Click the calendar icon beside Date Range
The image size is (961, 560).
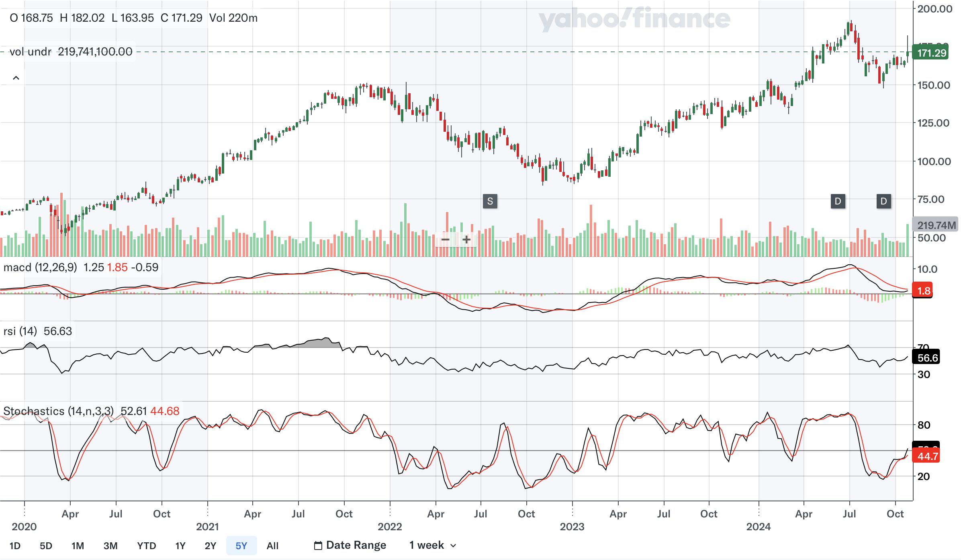[x=318, y=546]
